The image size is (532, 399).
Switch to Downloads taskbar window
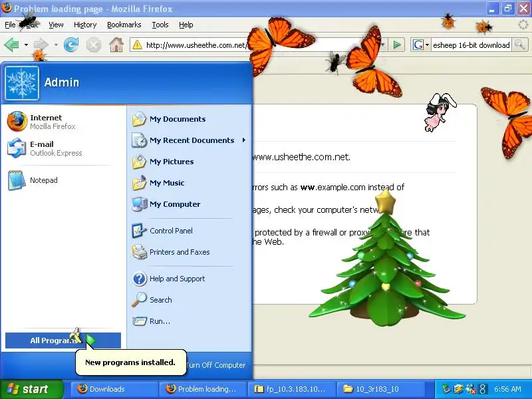tap(114, 389)
